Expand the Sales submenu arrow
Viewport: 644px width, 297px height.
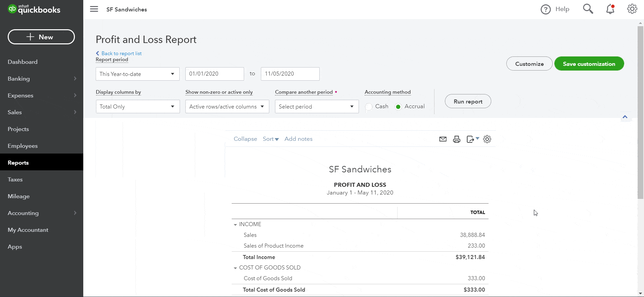pos(75,112)
